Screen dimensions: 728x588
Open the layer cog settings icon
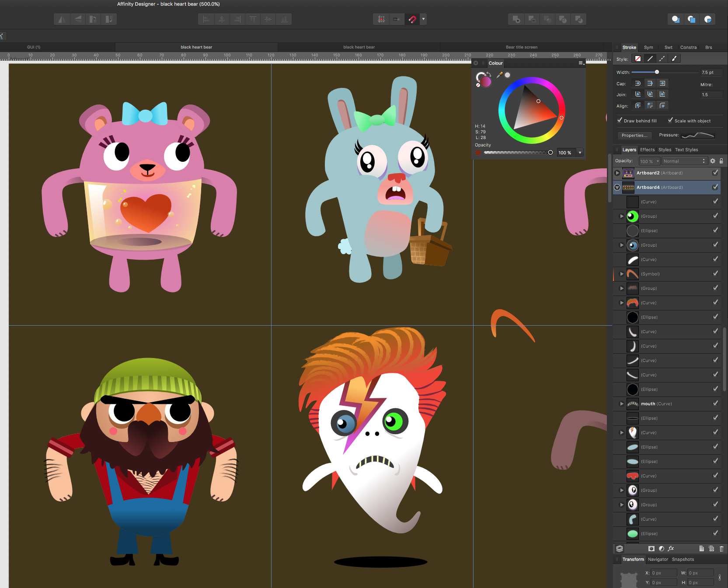(713, 161)
